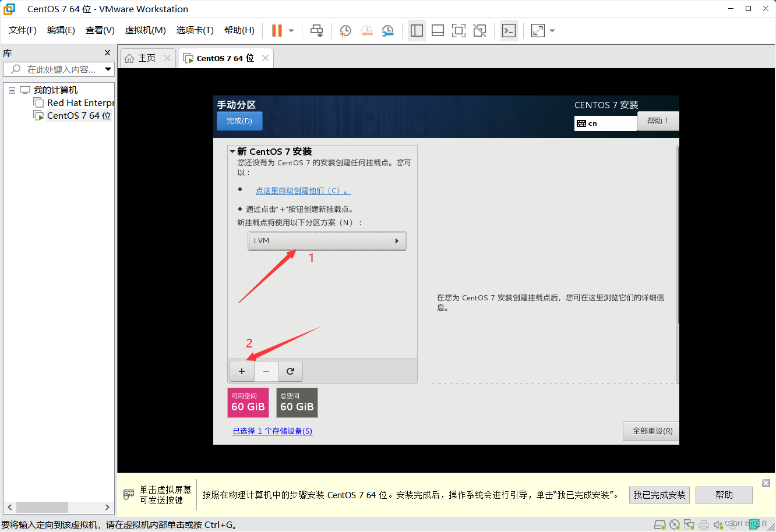Collapse the 新 CentOS 7 安装 section
Screen dimensions: 776x532
point(232,152)
